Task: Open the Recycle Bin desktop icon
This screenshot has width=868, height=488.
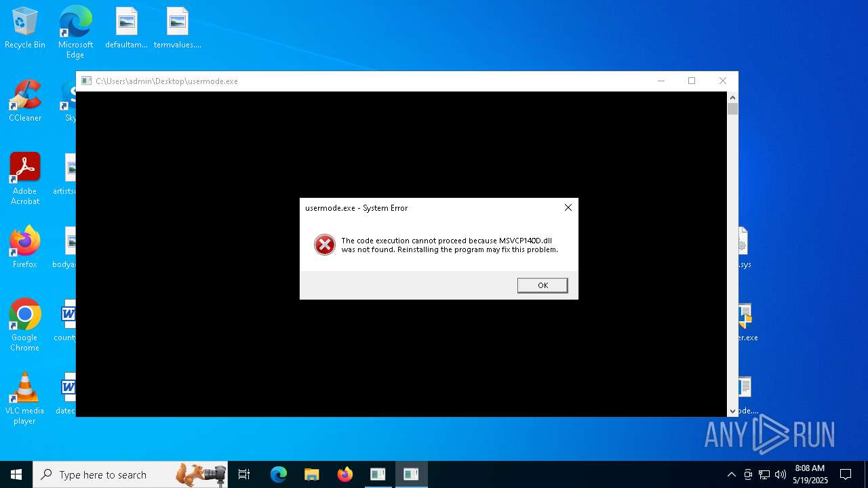Action: pyautogui.click(x=25, y=28)
